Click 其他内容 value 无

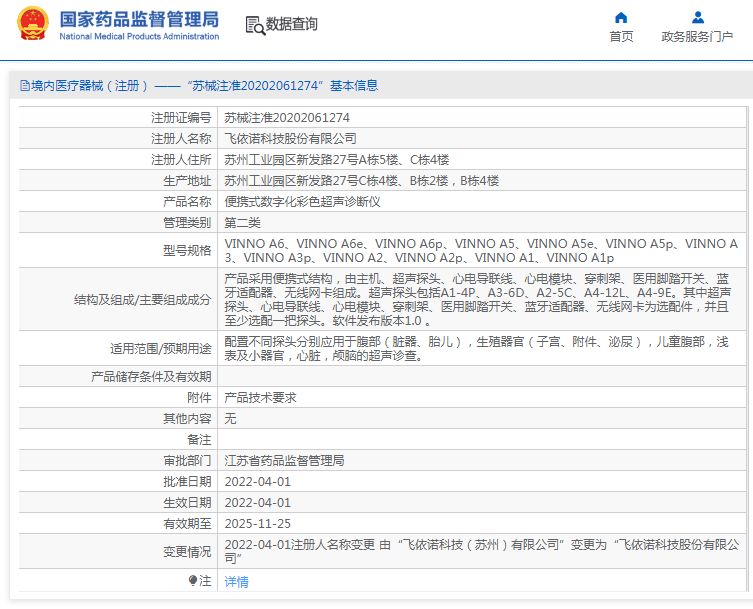(x=231, y=419)
